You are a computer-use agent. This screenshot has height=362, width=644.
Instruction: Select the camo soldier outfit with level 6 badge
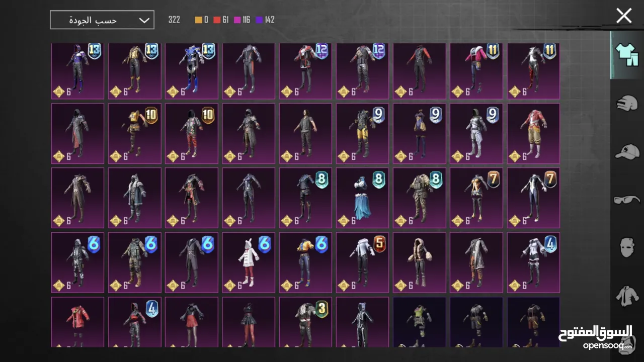point(134,262)
